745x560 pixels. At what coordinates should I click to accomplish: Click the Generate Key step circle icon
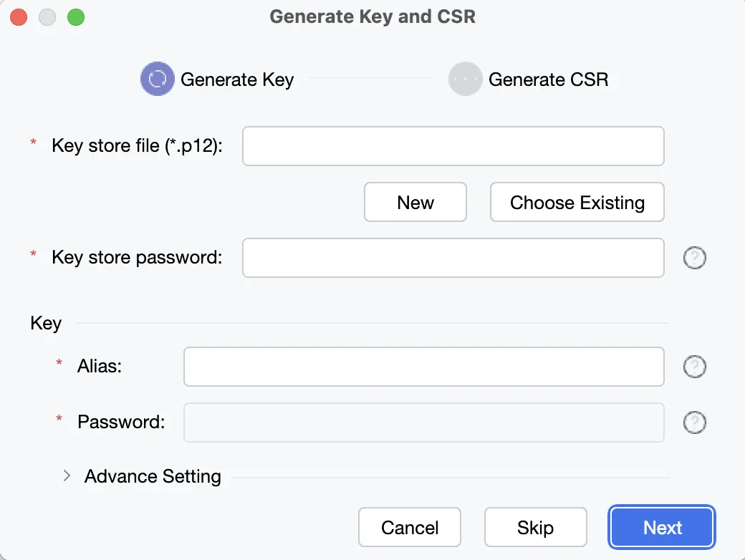click(x=158, y=79)
